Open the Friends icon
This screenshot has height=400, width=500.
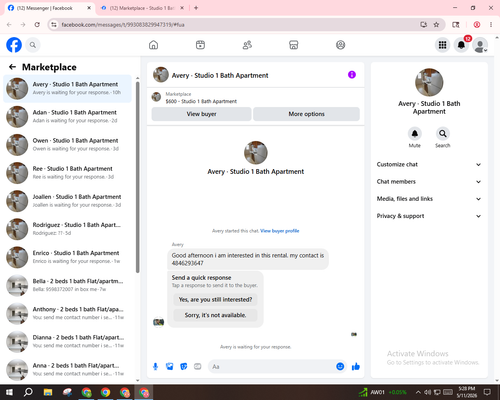click(247, 45)
